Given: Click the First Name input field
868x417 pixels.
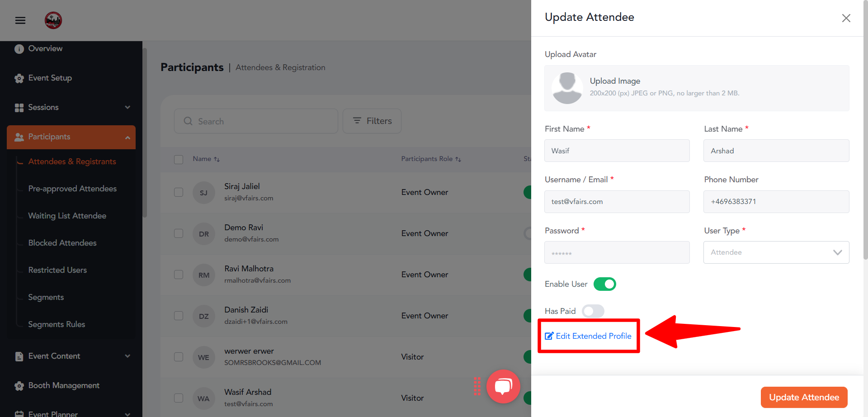Looking at the screenshot, I should (617, 151).
